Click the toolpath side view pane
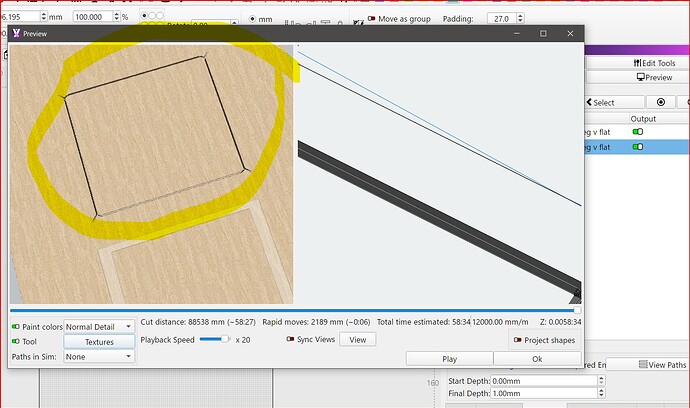The width and height of the screenshot is (690, 408). [439, 174]
